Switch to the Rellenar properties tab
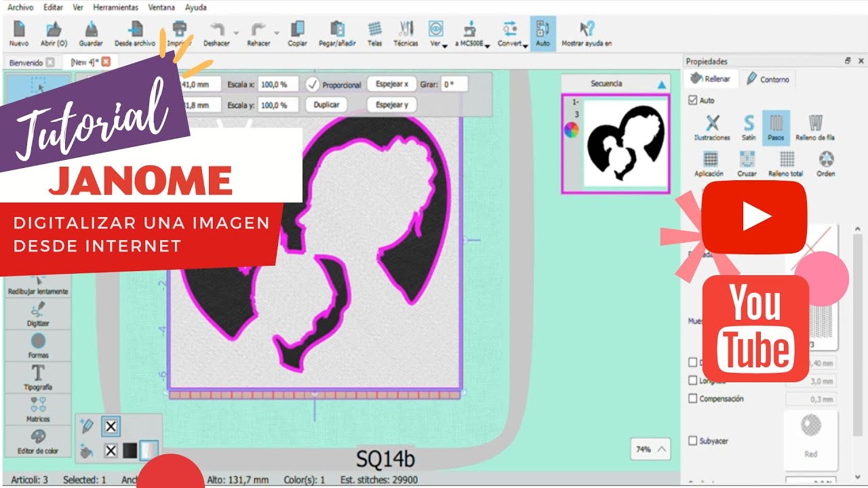Viewport: 868px width, 488px height. click(711, 79)
